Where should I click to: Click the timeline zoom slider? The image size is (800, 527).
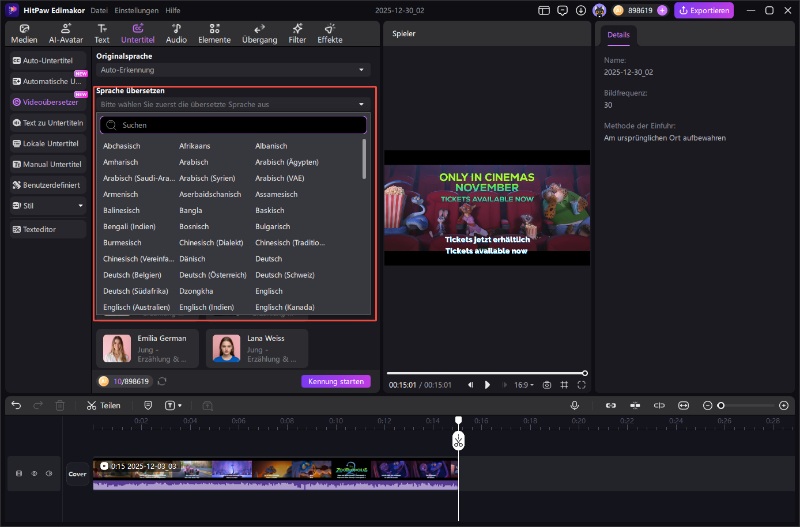(721, 405)
